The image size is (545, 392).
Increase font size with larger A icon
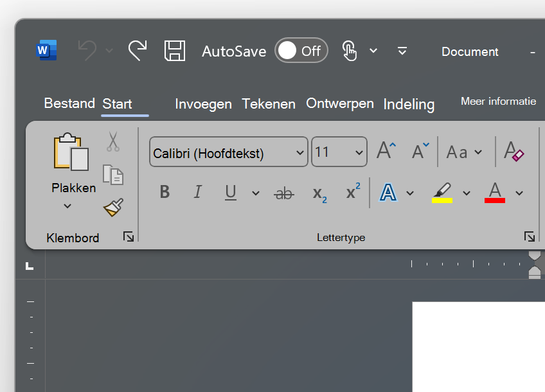[x=386, y=150]
